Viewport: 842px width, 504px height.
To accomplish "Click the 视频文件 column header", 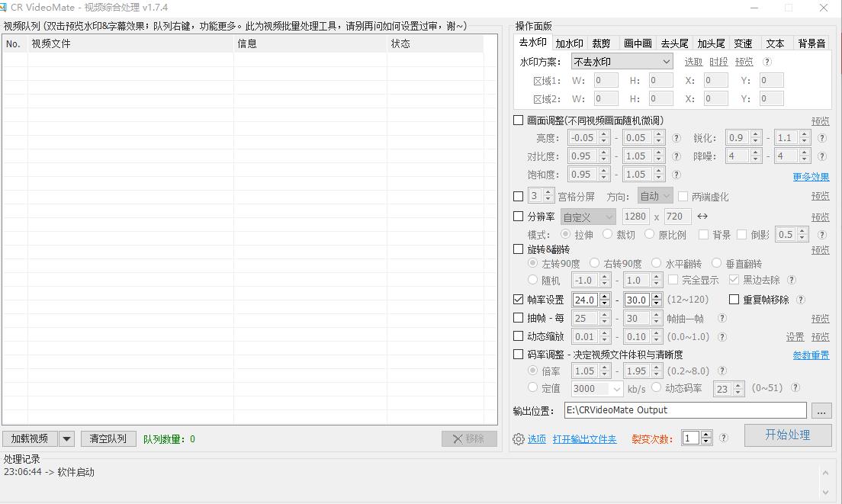I will coord(131,43).
